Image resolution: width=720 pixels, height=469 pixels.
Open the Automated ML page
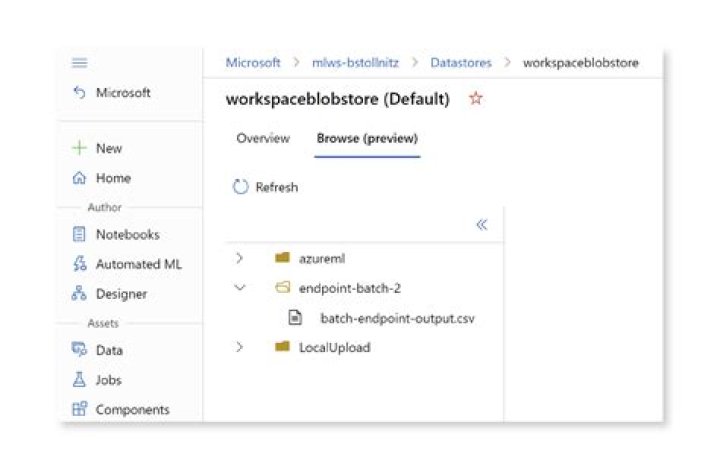138,264
